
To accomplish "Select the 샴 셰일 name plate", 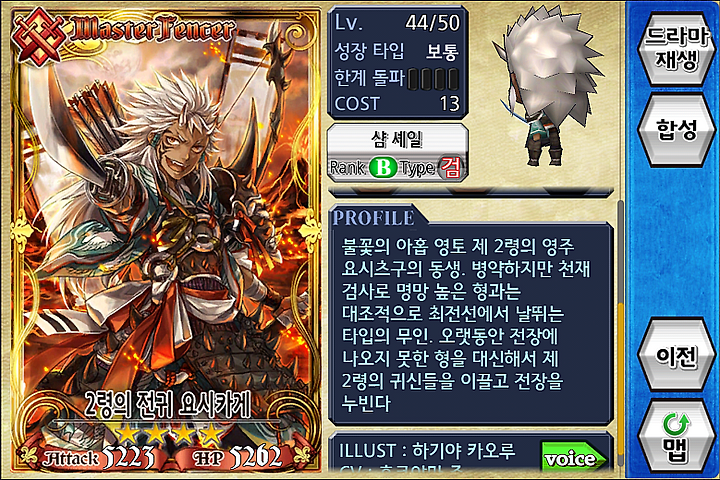I will (x=398, y=139).
